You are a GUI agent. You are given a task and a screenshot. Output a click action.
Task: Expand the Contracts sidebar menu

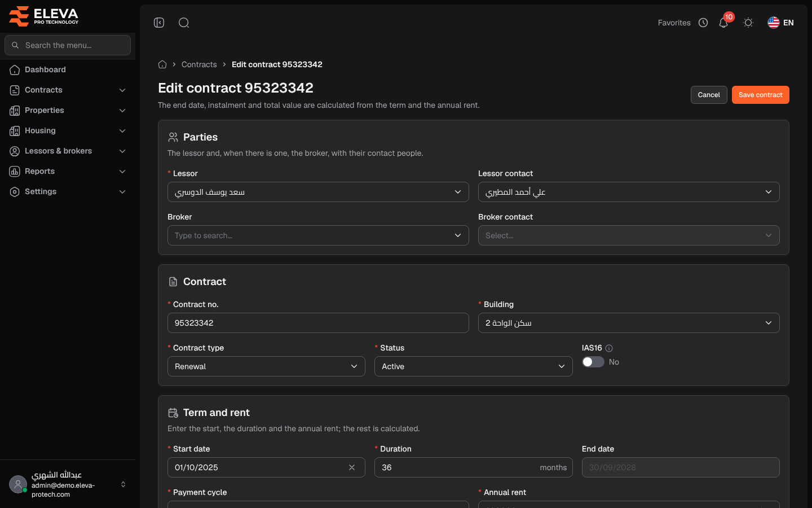68,90
